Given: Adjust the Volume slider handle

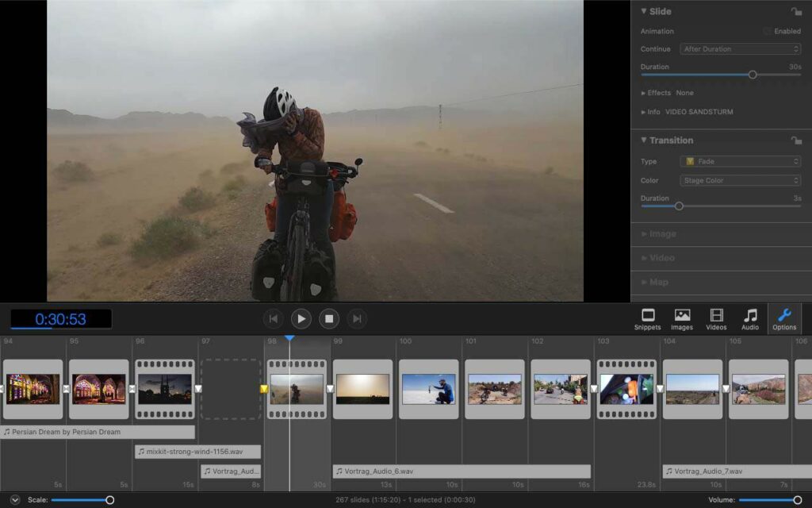Looking at the screenshot, I should click(798, 500).
